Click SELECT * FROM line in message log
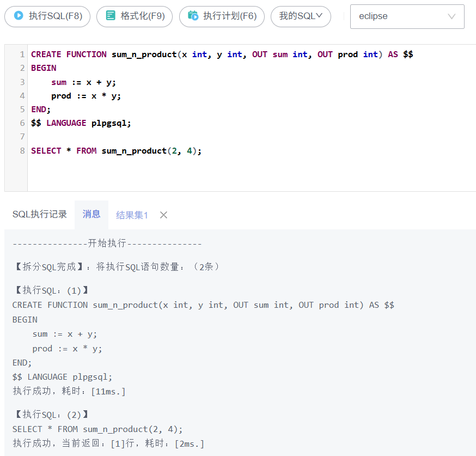The width and height of the screenshot is (476, 456). (x=97, y=429)
